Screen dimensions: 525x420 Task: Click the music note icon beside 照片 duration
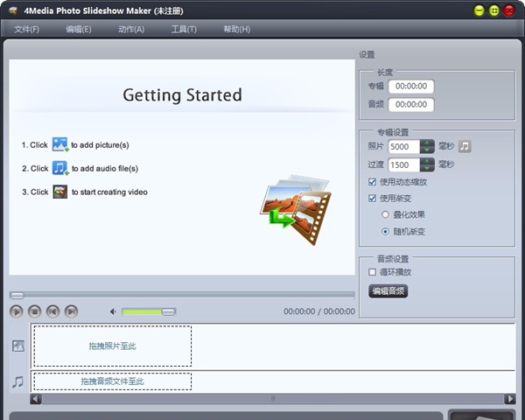coord(465,146)
